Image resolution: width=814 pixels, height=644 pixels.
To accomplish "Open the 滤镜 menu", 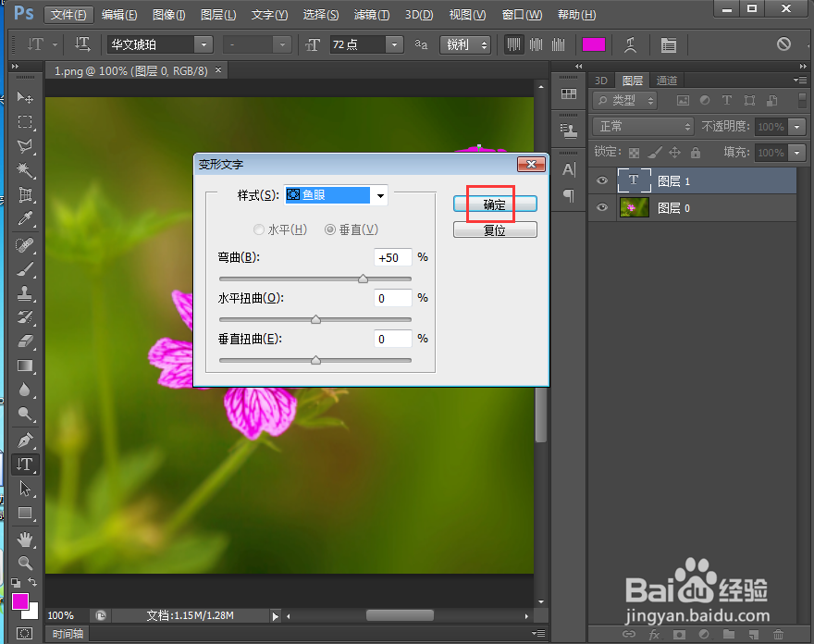I will pyautogui.click(x=365, y=14).
